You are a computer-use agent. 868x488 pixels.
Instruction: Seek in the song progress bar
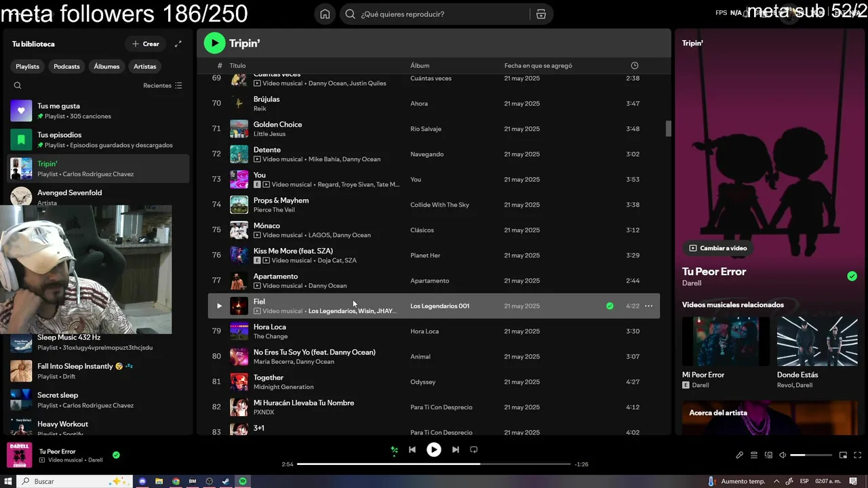click(x=434, y=464)
